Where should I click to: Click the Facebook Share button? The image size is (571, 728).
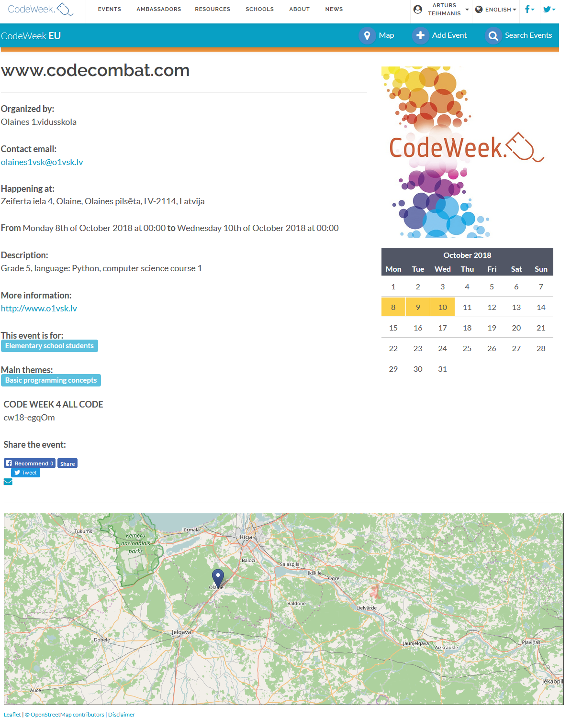(67, 463)
